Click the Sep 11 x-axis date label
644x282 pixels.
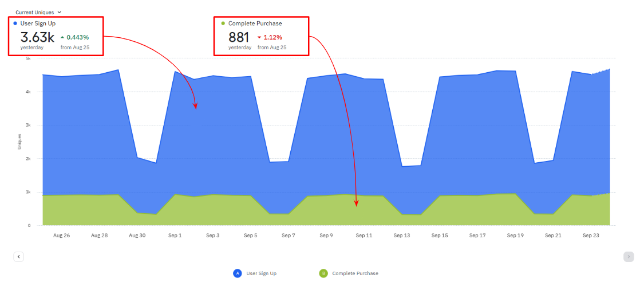364,235
